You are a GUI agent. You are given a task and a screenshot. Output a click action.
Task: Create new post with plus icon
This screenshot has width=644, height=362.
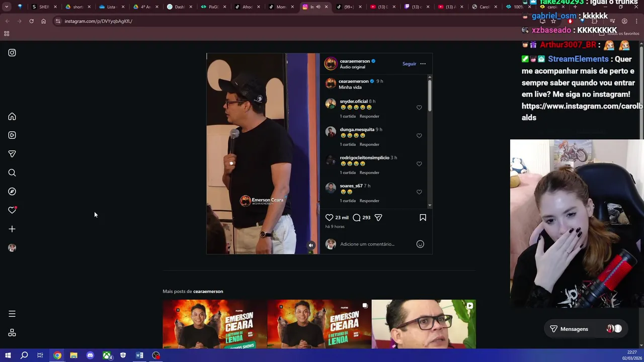pos(12,229)
